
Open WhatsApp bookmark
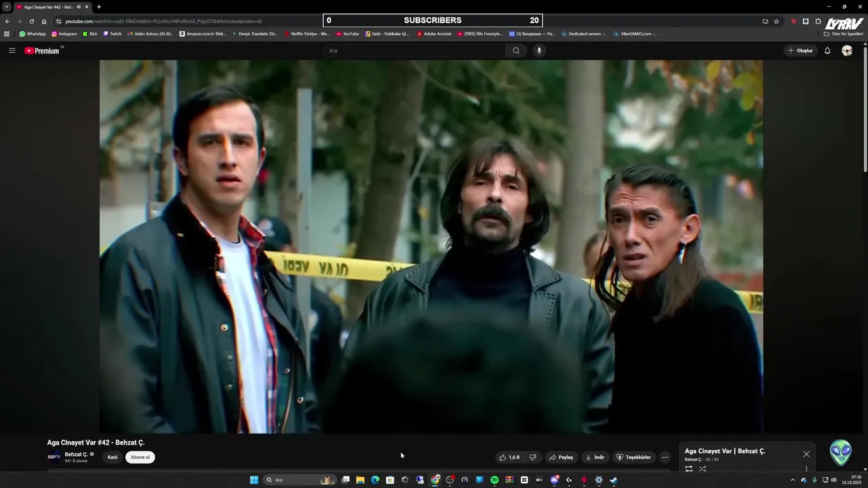point(33,34)
